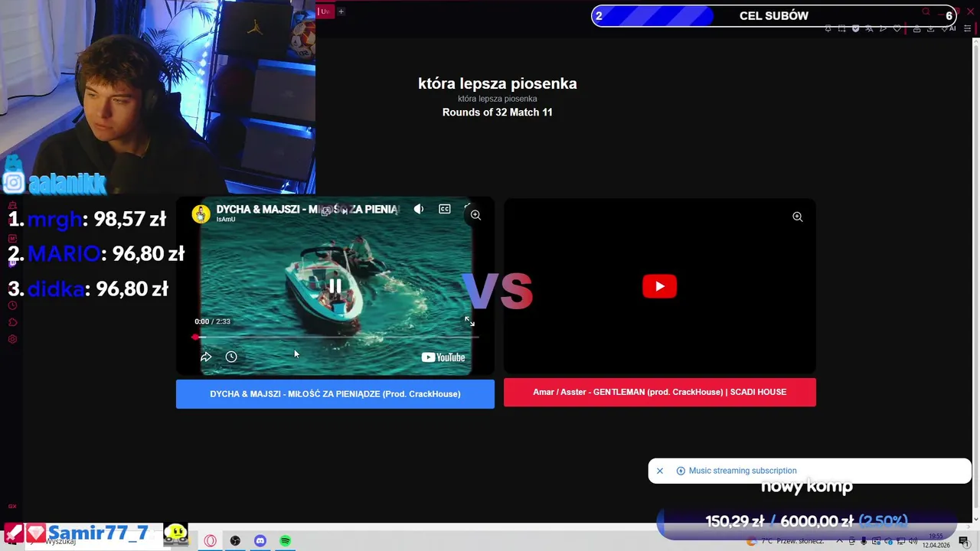
Task: Click the 'która lepsza piosenka' heading
Action: (498, 84)
